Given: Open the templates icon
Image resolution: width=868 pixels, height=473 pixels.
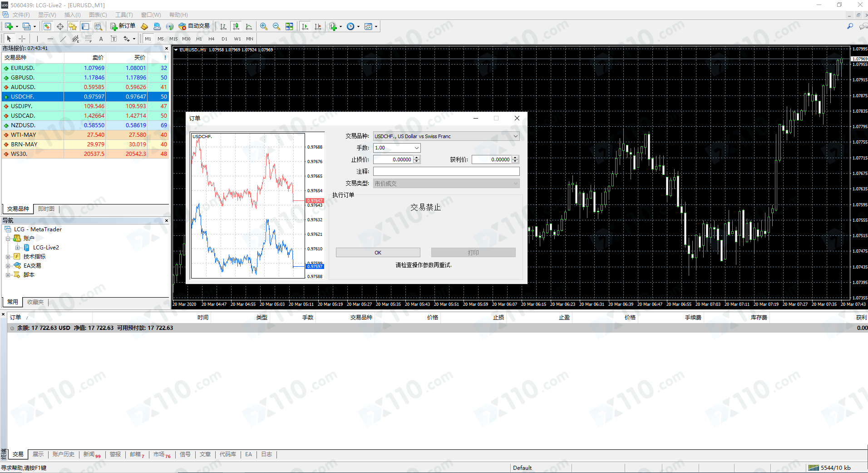Looking at the screenshot, I should 368,26.
